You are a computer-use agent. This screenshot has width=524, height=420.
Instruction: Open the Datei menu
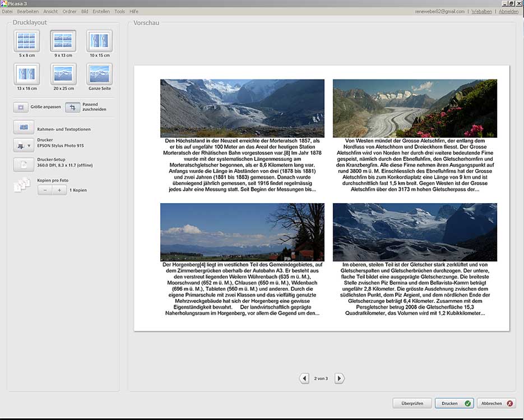pos(7,11)
